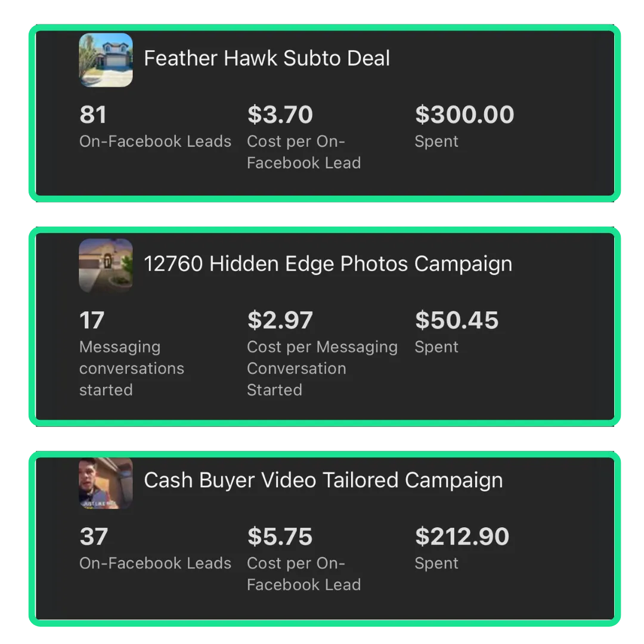Click the Messaging conversations started label

point(131,369)
